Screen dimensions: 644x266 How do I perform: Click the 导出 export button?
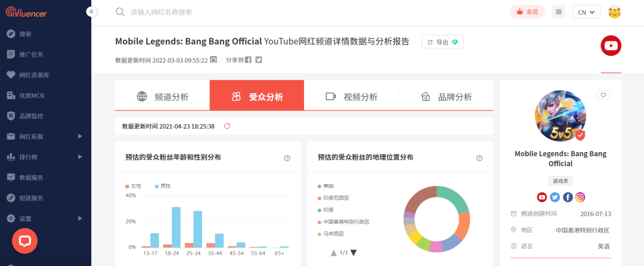(442, 42)
